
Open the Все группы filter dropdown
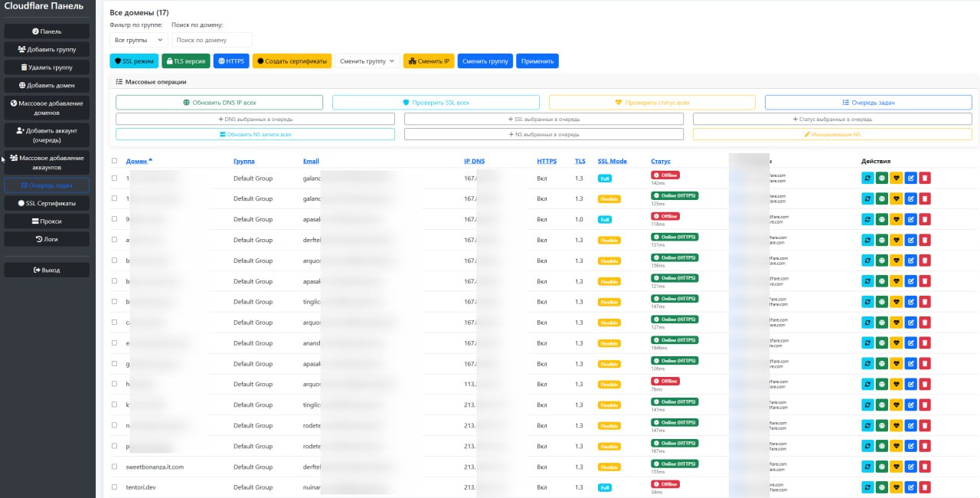coord(139,40)
